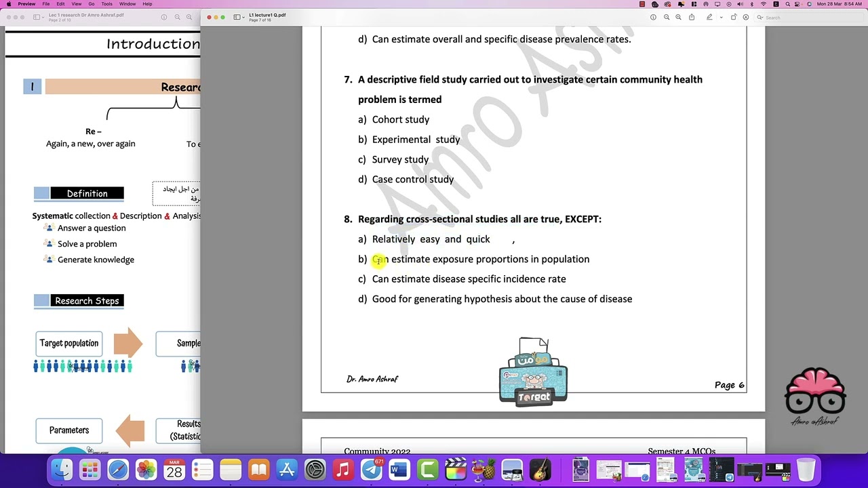Screen dimensions: 868x488
Task: Open Spotlight search in the menu bar
Action: [787, 4]
